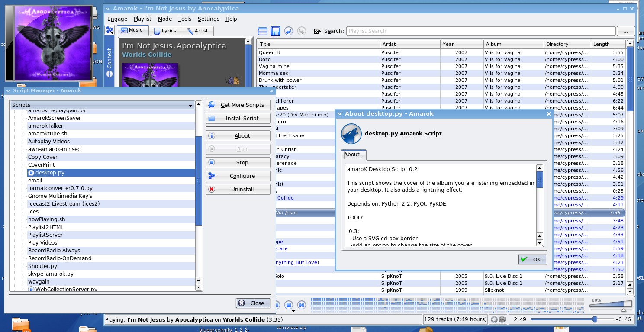Click the track seek slider in status bar
644x332 pixels.
tap(572, 319)
